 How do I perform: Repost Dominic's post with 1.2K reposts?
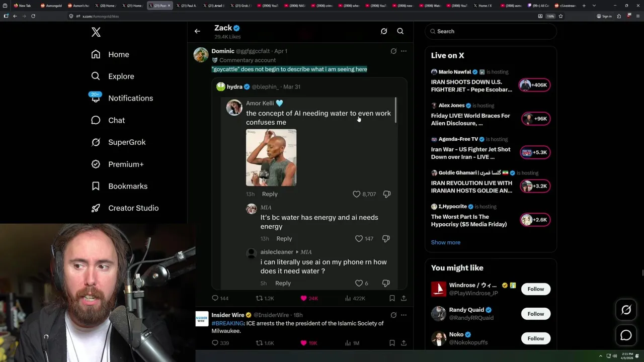(265, 298)
